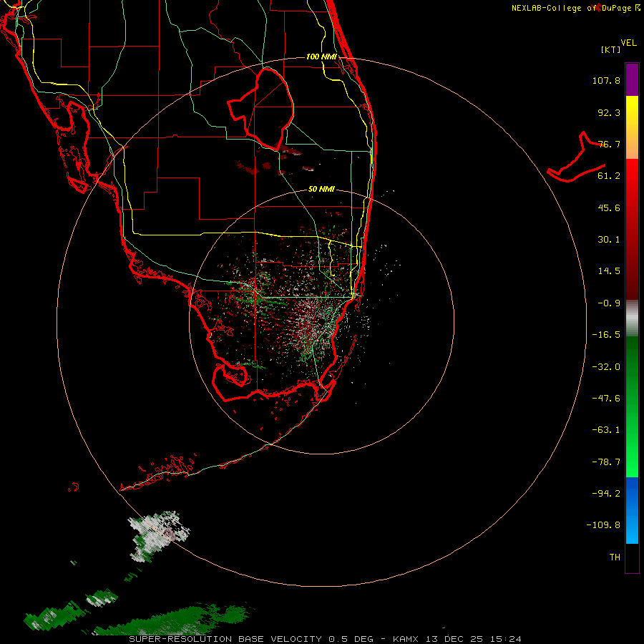The width and height of the screenshot is (644, 644).
Task: Select the 45.6 legend value
Action: pos(609,208)
